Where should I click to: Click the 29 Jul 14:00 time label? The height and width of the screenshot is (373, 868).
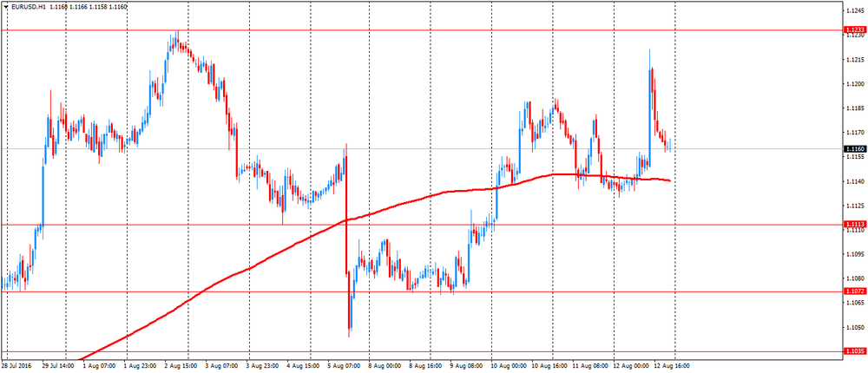(58, 366)
